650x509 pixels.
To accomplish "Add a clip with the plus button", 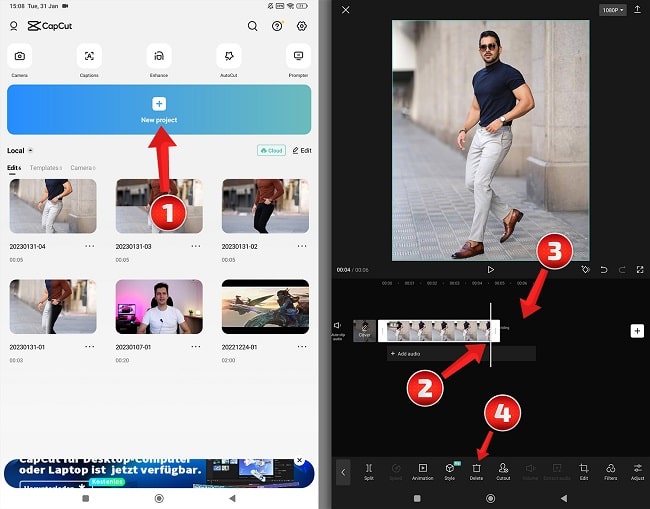I will coord(637,331).
